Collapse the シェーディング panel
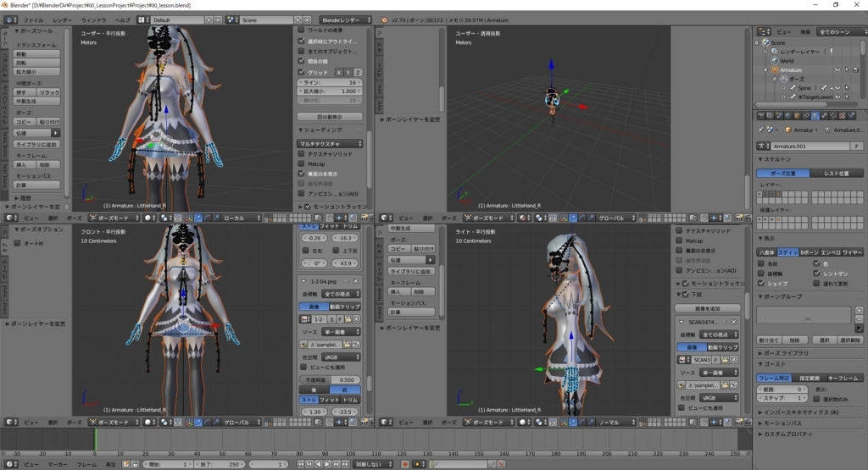Screen dimensions: 868x470 pyautogui.click(x=321, y=130)
